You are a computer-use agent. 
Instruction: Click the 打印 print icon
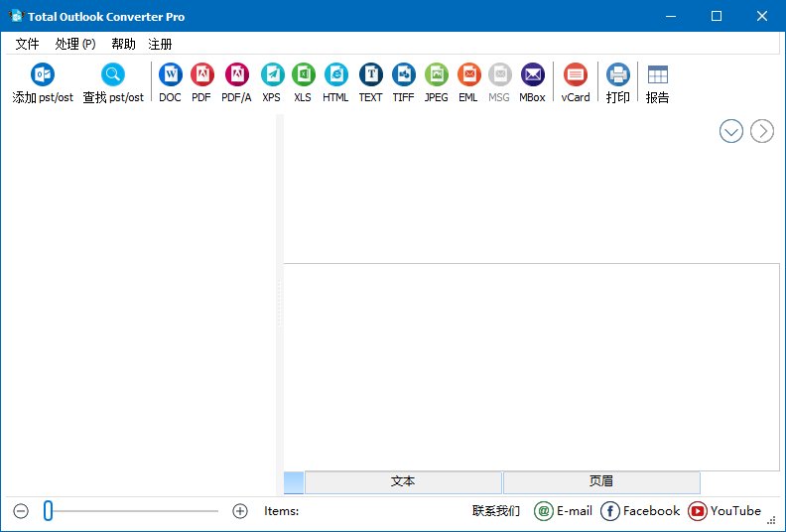point(618,75)
